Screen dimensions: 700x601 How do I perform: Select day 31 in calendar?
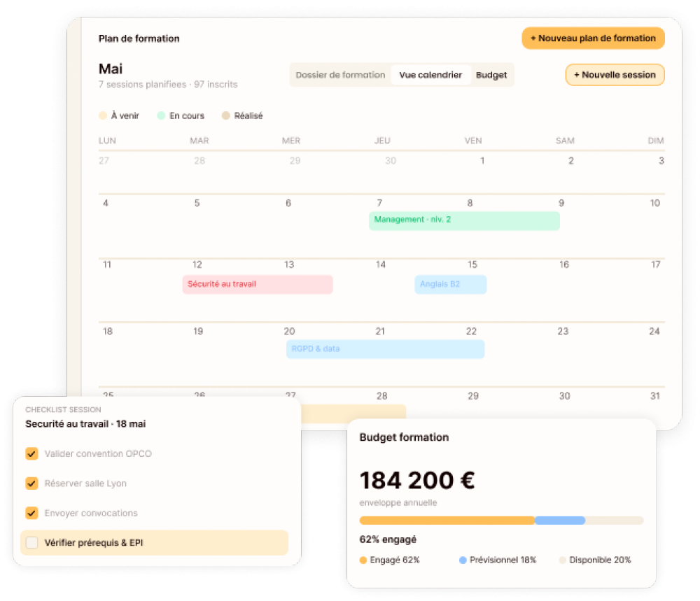point(655,396)
